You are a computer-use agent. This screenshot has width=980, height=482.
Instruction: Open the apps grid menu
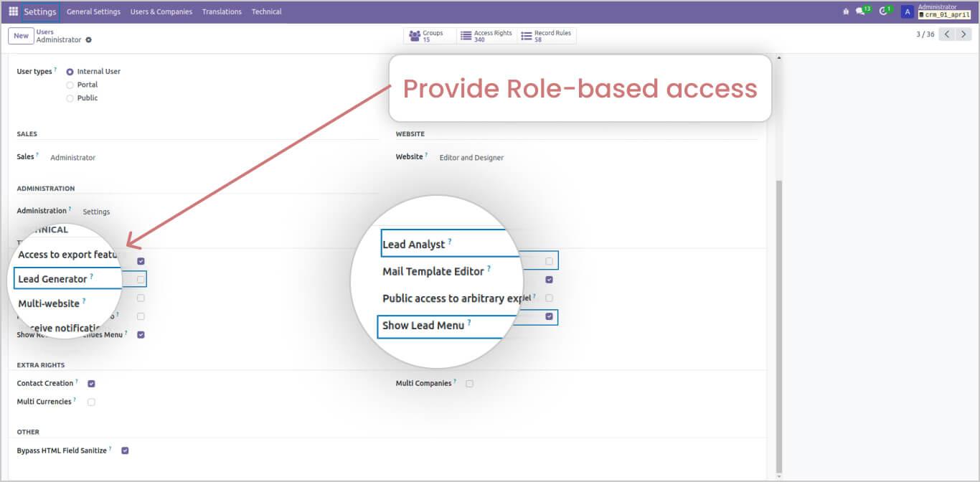(x=13, y=11)
